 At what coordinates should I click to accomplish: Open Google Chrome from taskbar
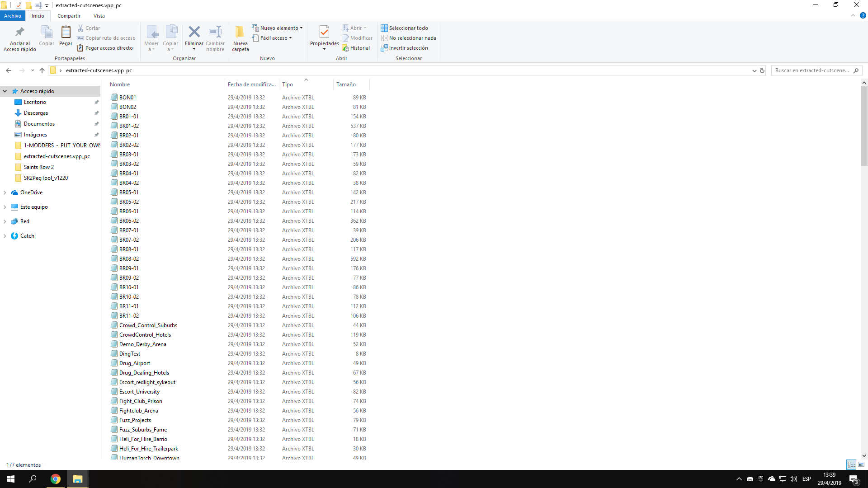pyautogui.click(x=55, y=479)
